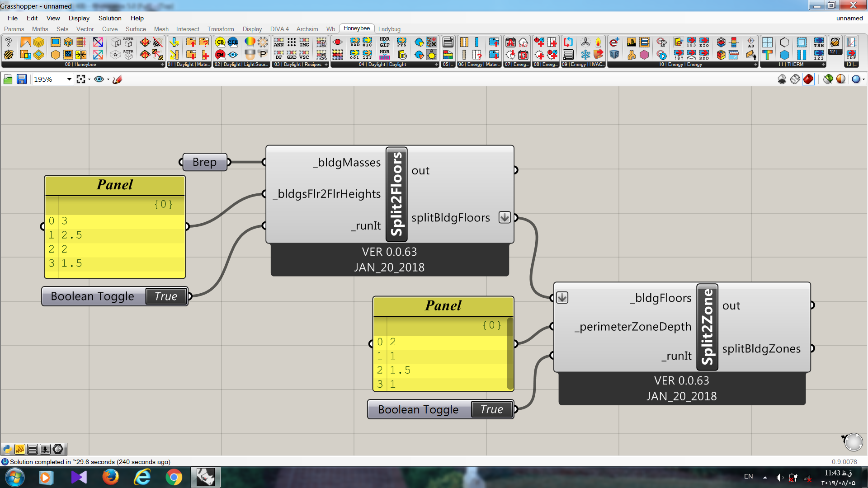Click the THM THERM component icon
Viewport: 868px width, 488px height.
click(x=819, y=42)
